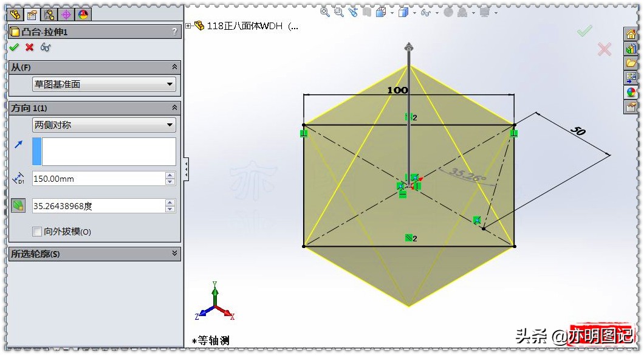Open the 两侧对称 end condition dropdown
This screenshot has height=355, width=644.
pyautogui.click(x=171, y=125)
